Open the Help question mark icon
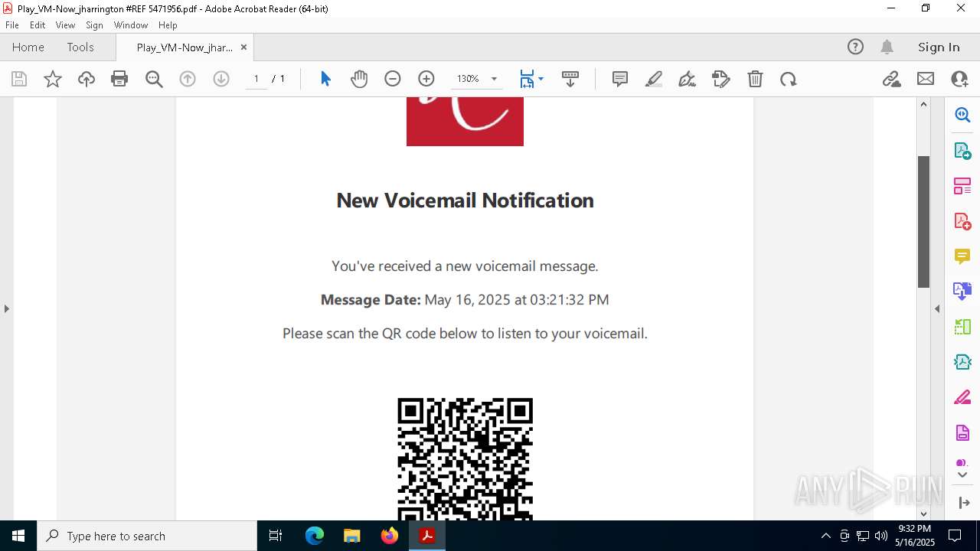The height and width of the screenshot is (551, 980). 855,47
